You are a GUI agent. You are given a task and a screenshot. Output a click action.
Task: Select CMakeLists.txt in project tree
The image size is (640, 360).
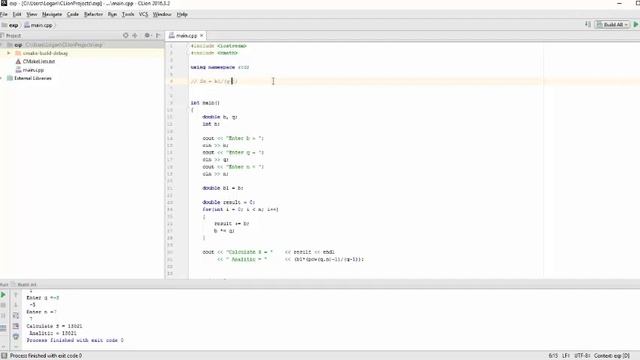point(39,62)
